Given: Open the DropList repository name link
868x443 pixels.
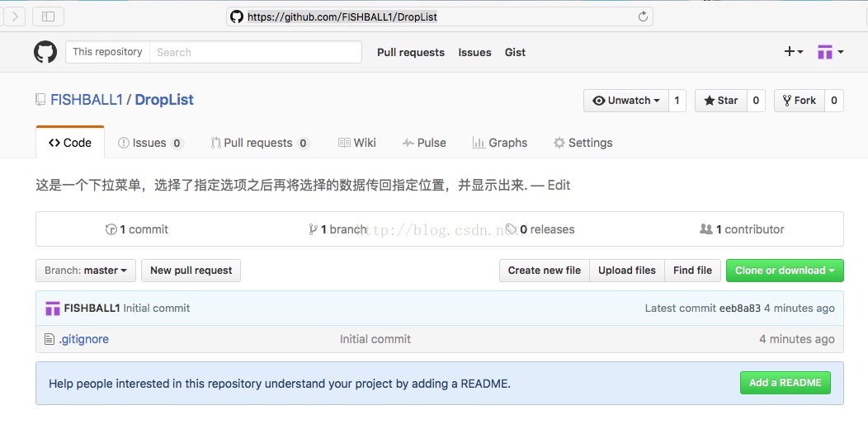Looking at the screenshot, I should point(164,100).
